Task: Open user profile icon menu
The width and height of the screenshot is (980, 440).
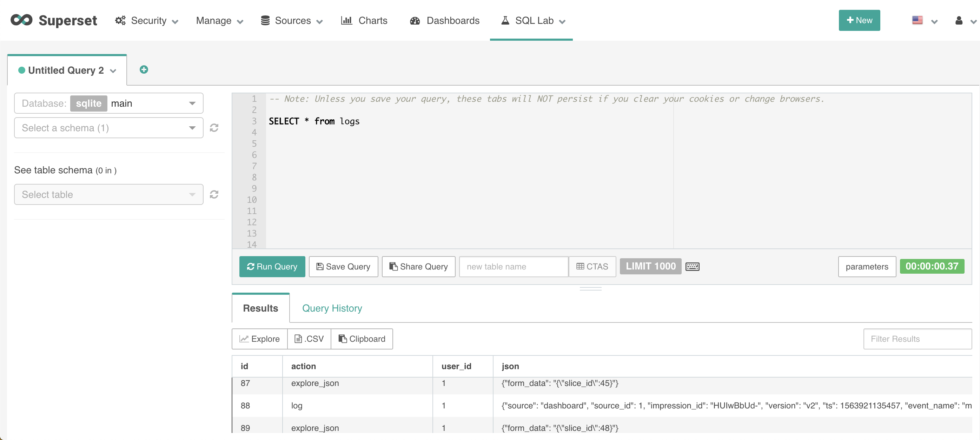Action: tap(959, 21)
